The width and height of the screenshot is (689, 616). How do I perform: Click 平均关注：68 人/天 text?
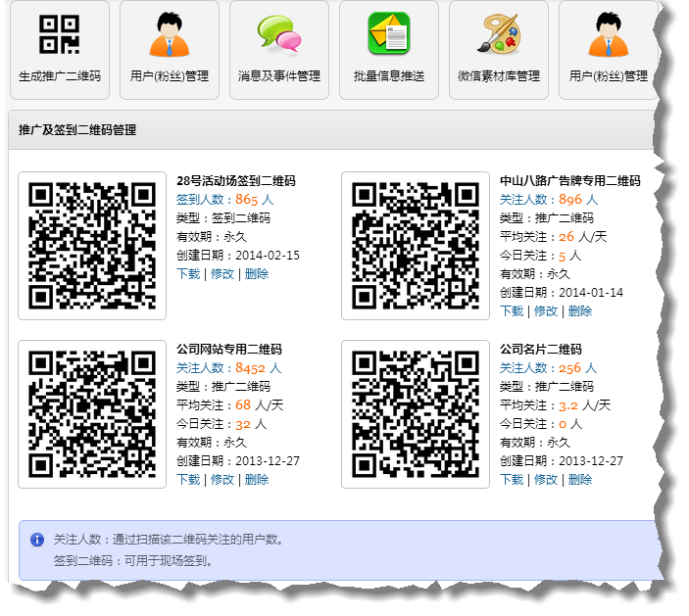coord(229,405)
